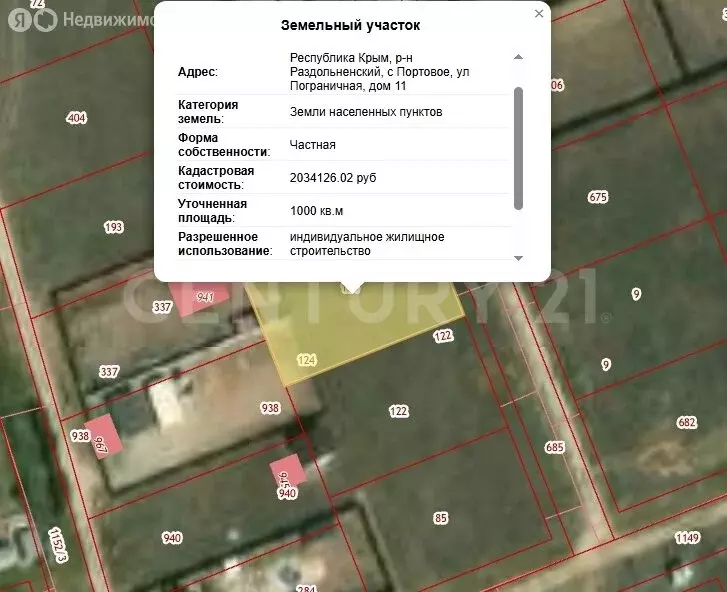Screen dimensions: 727x592
Task: Select parcel label 85 on the map
Action: [440, 517]
